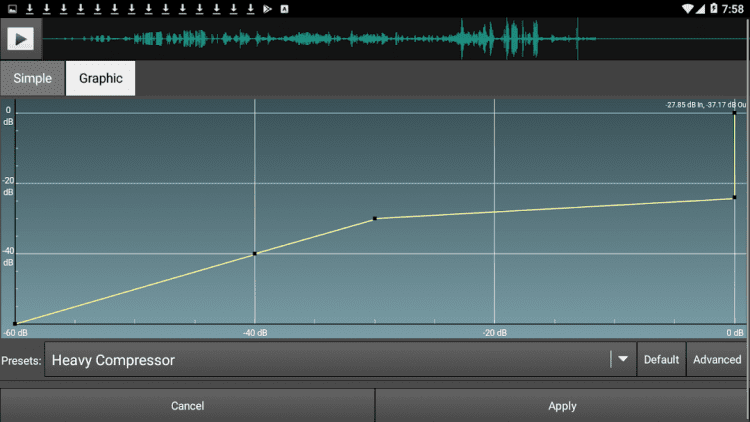This screenshot has width=750, height=422.
Task: Click the 7:58 clock in status bar
Action: pyautogui.click(x=733, y=8)
